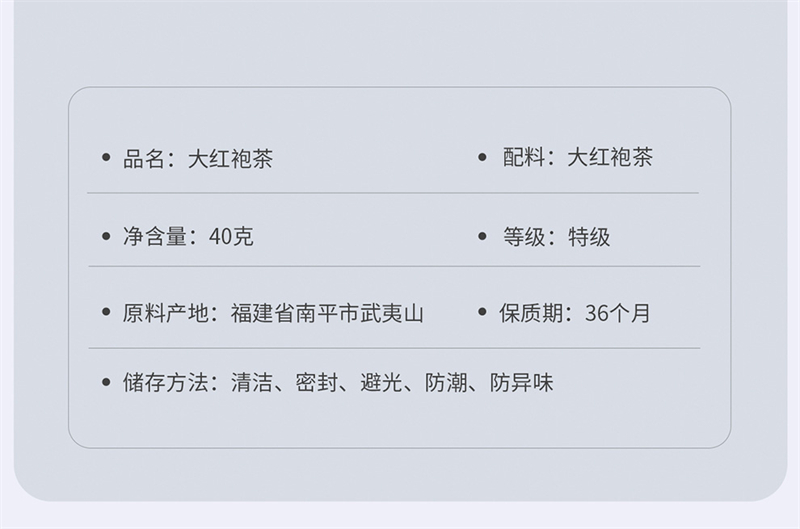Screen dimensions: 800x529
Task: Click the bullet dot before 原料产地
Action: tap(106, 312)
